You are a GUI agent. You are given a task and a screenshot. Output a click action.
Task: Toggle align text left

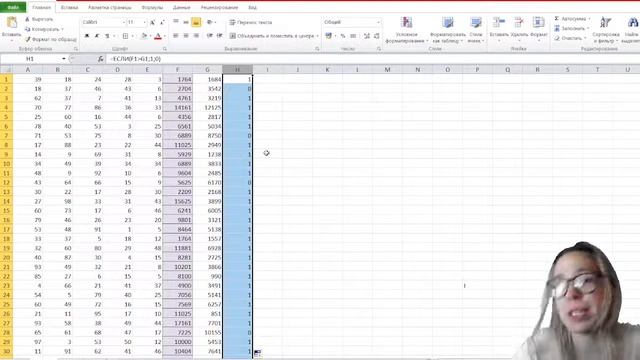point(176,36)
